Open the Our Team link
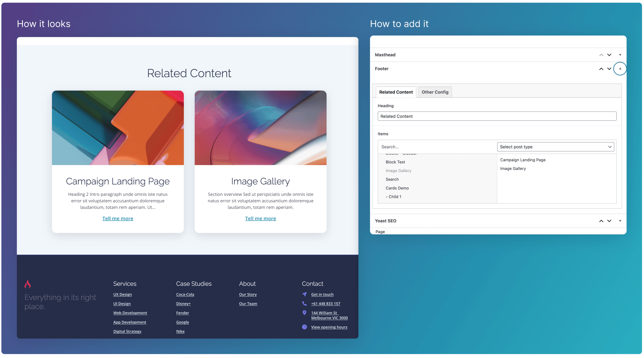This screenshot has width=644, height=358. click(x=248, y=304)
